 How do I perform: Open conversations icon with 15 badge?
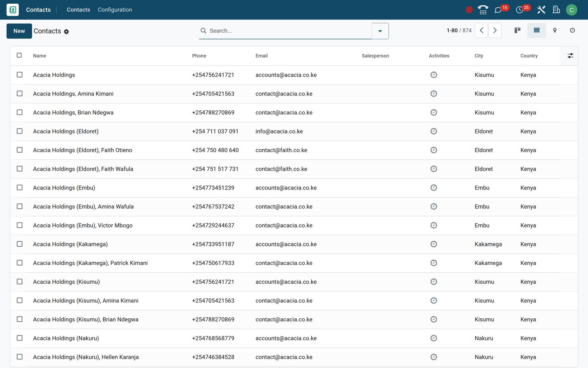pos(501,9)
